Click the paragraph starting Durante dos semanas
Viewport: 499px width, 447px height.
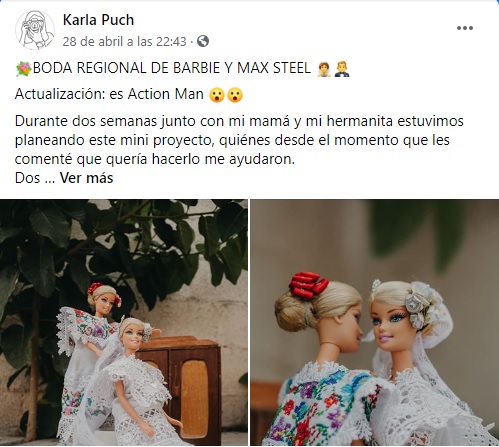239,140
